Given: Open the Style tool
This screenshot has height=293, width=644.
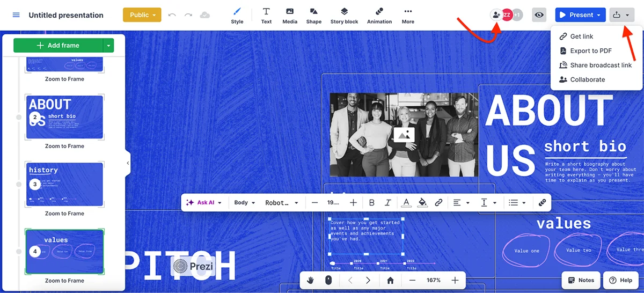Looking at the screenshot, I should tap(237, 16).
